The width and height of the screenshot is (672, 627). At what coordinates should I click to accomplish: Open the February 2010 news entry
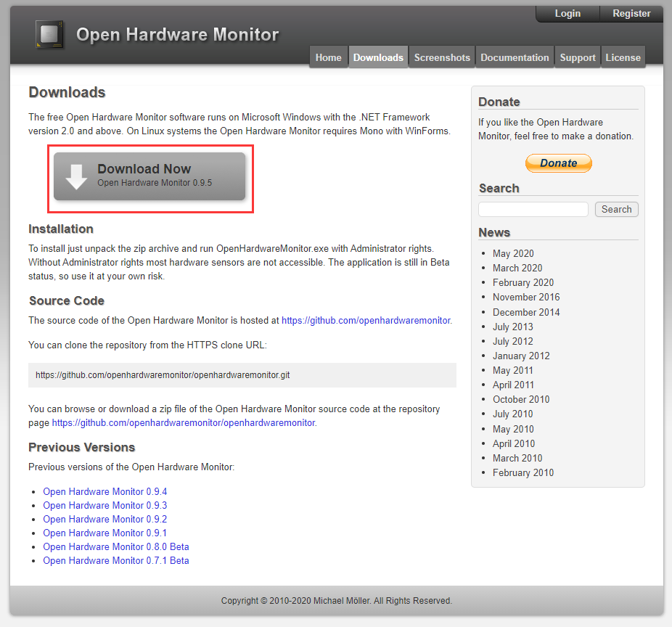[523, 472]
